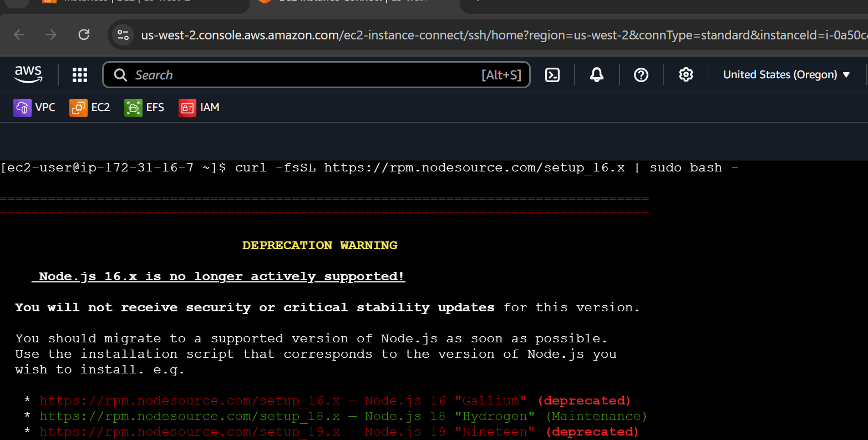Click 'You will not receive security' warning text

coord(327,307)
